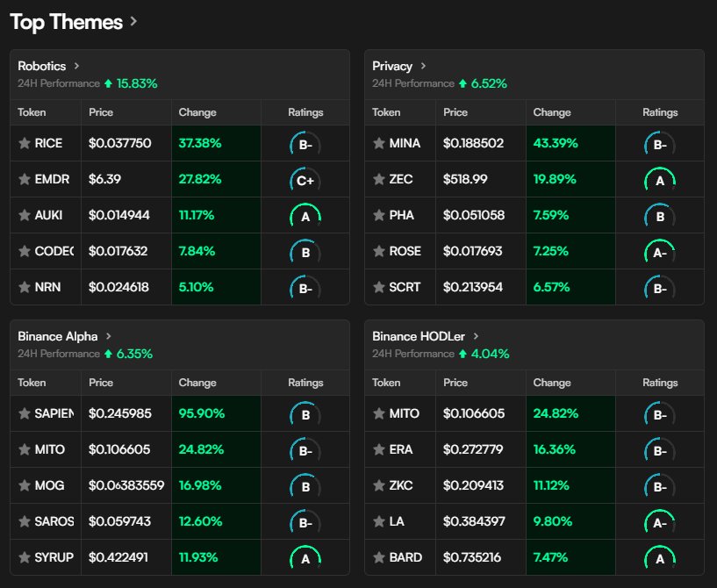
Task: Sort Robotics table by Change column
Action: pos(197,112)
